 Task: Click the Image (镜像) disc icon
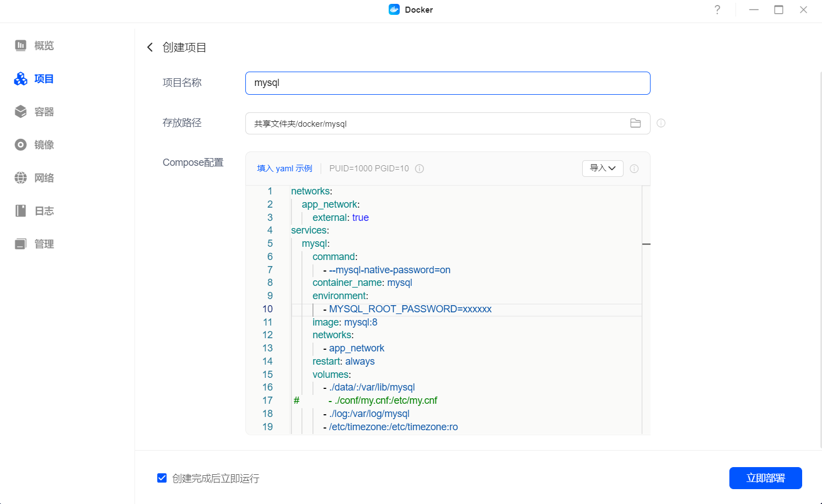pyautogui.click(x=20, y=145)
